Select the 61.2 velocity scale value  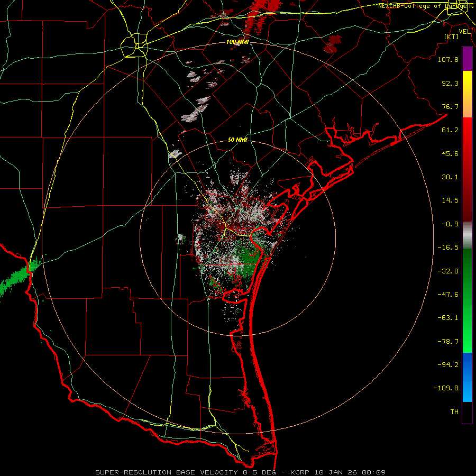pyautogui.click(x=450, y=130)
